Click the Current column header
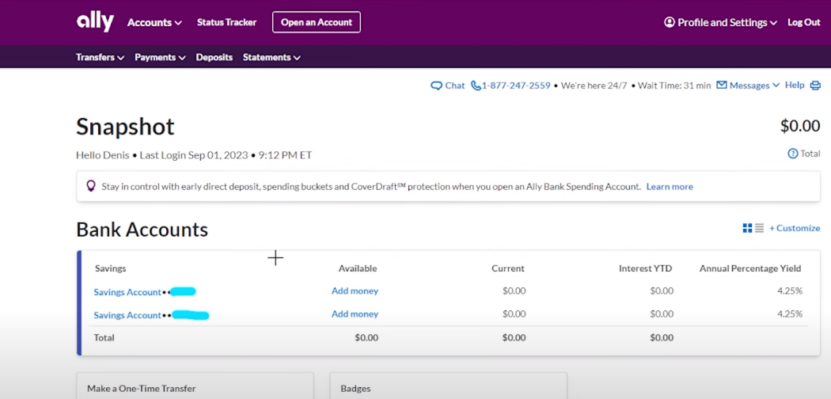The width and height of the screenshot is (831, 399). (x=508, y=269)
